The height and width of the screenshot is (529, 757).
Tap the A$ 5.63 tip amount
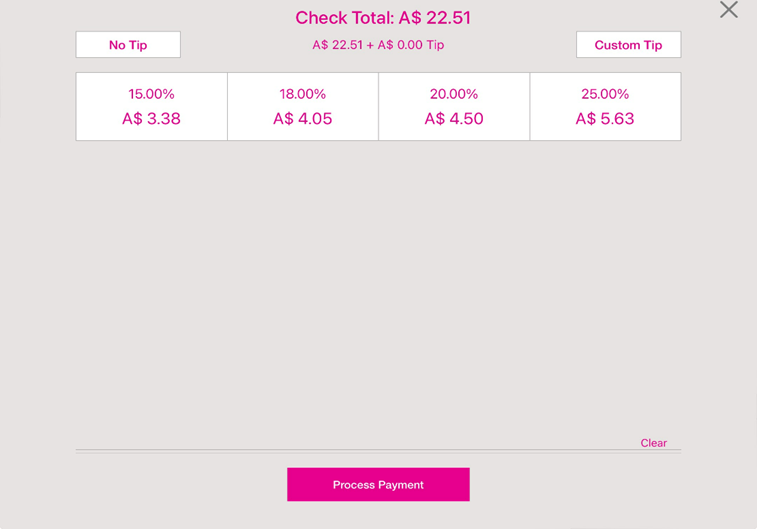tap(605, 119)
